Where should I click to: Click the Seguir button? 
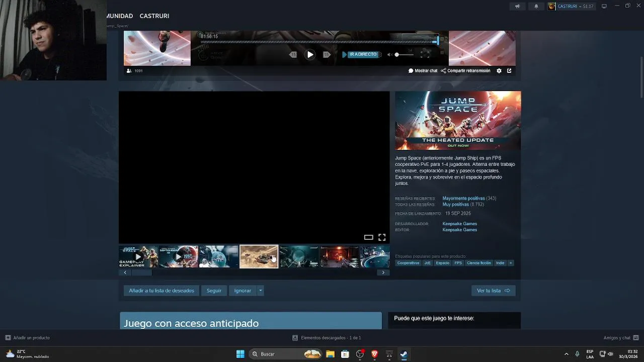tap(214, 291)
